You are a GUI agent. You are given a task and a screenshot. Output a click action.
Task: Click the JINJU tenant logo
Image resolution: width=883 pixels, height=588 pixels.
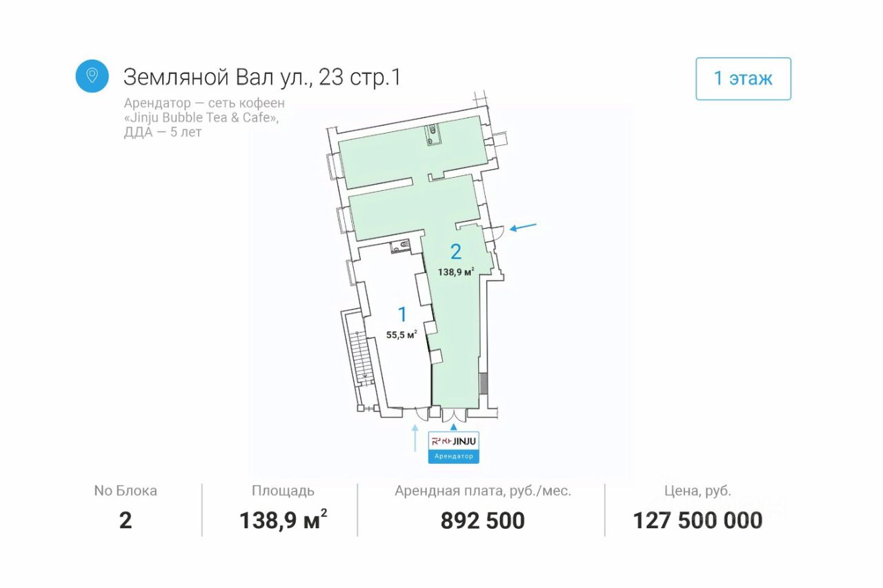tap(453, 440)
